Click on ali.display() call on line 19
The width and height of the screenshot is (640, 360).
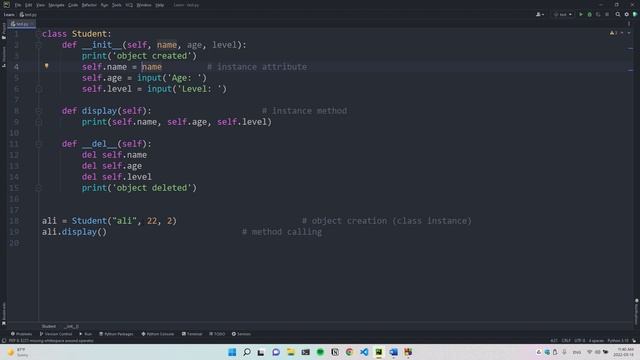pyautogui.click(x=74, y=232)
